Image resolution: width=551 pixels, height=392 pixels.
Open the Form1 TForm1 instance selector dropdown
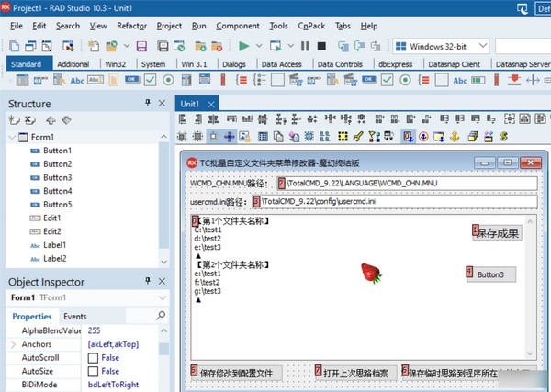163,297
